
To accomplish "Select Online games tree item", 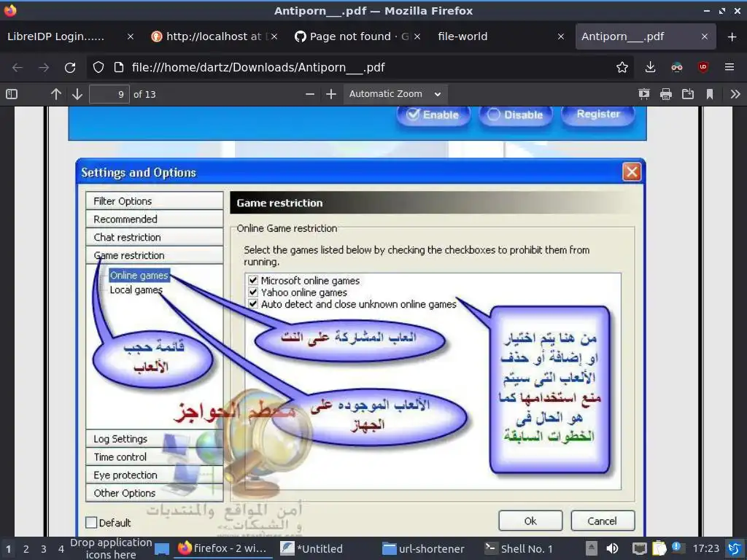I will click(x=139, y=275).
